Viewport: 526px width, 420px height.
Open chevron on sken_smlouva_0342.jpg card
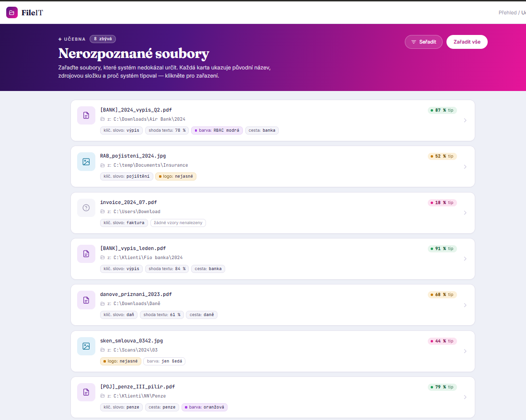465,351
